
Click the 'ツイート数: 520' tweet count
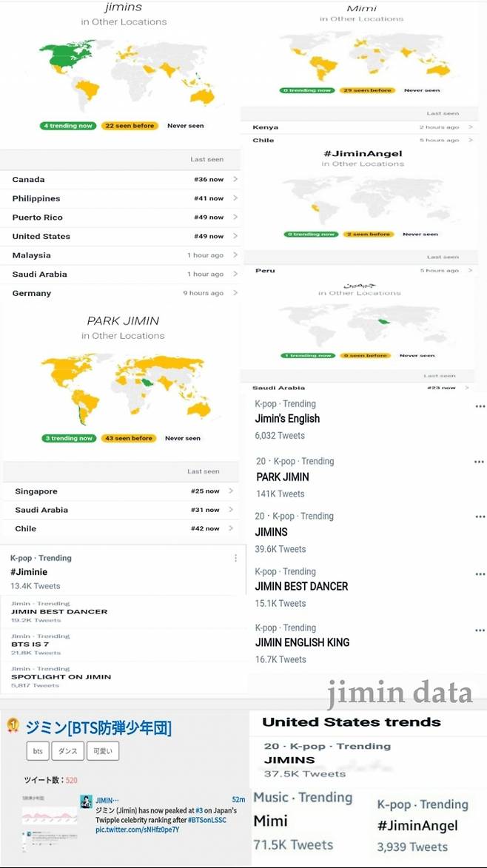point(50,780)
